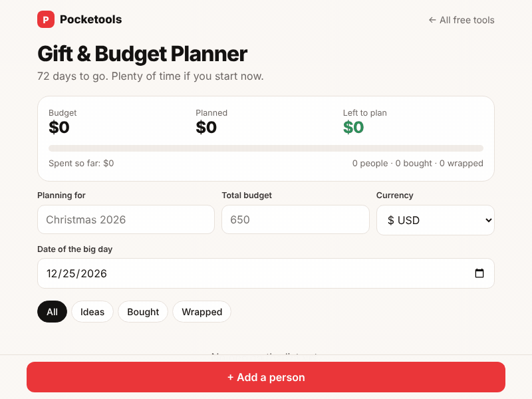
Task: Click the 'Date of the big day' label
Action: tap(74, 249)
